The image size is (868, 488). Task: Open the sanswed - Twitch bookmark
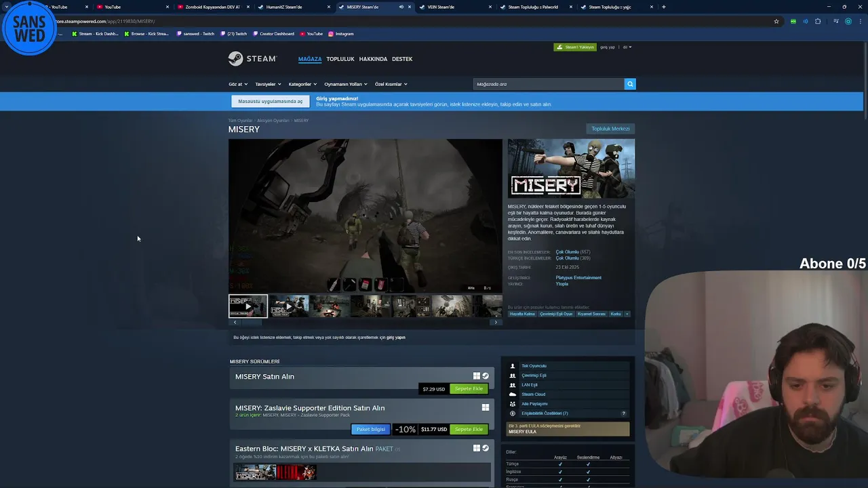195,33
